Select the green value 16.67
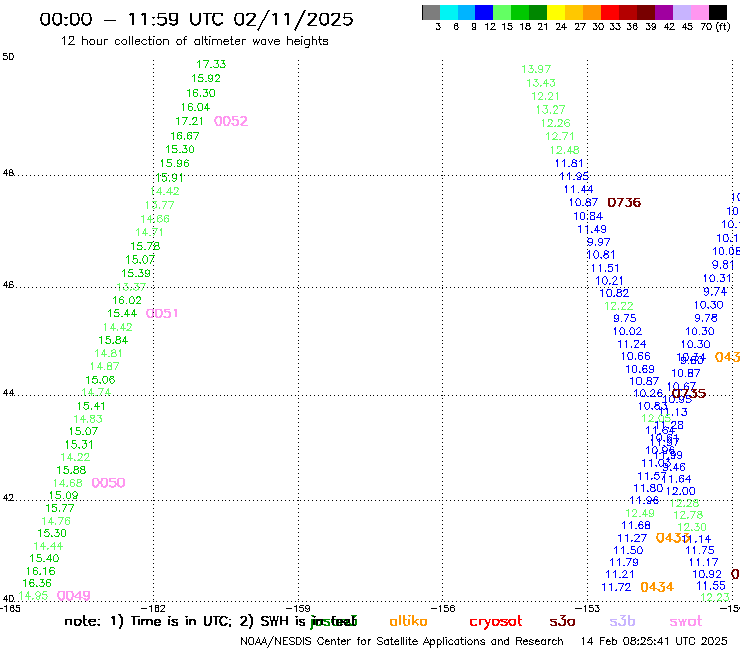Screen dimensions: 740x650 [185, 136]
